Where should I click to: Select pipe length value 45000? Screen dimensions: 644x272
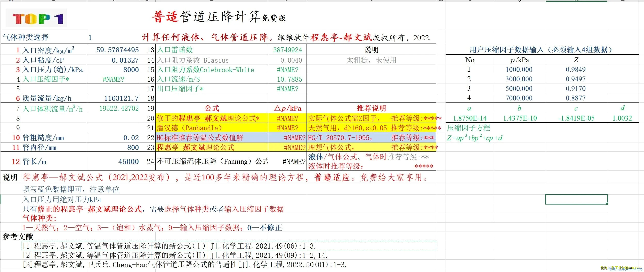(x=113, y=161)
